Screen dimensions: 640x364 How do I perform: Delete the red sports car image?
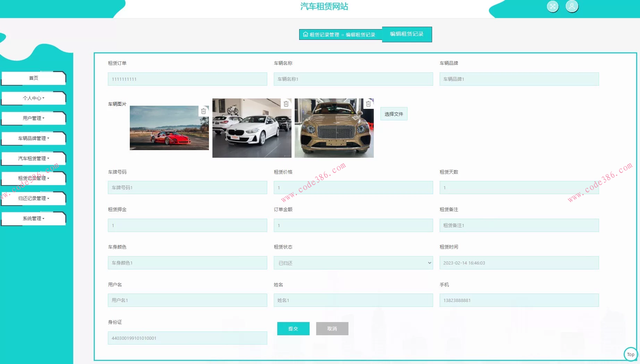click(204, 111)
